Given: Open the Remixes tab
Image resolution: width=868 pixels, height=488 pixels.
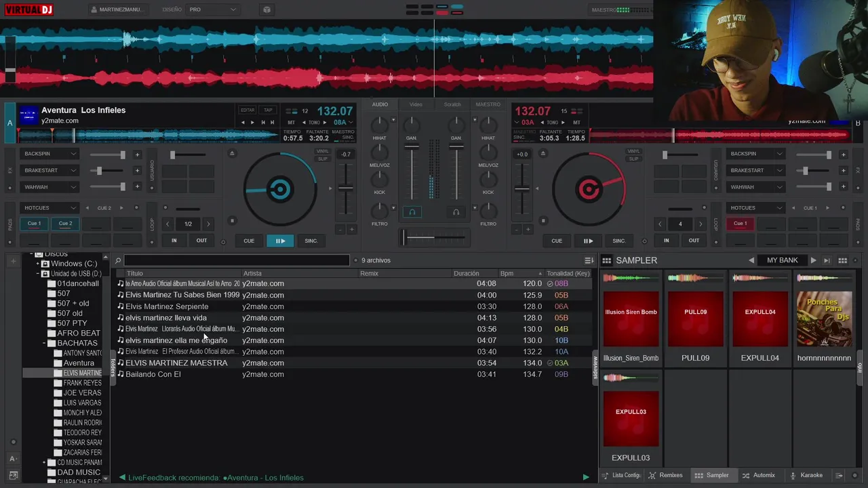Looking at the screenshot, I should pos(665,475).
